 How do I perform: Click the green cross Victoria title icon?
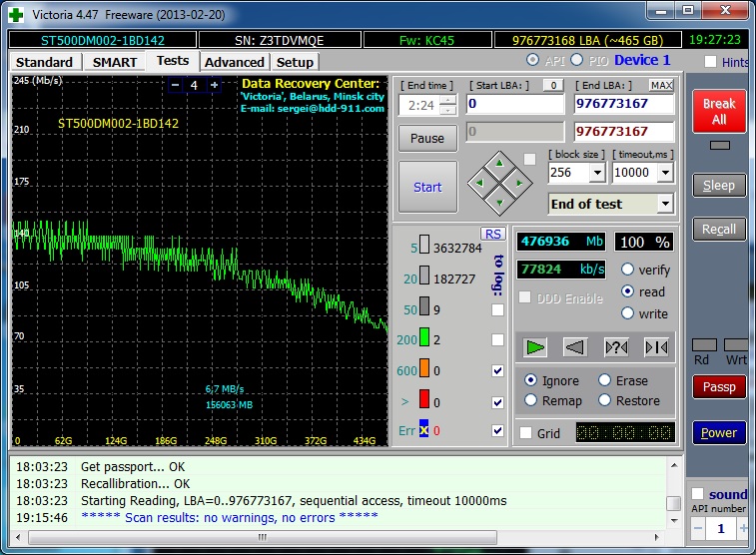click(x=16, y=14)
